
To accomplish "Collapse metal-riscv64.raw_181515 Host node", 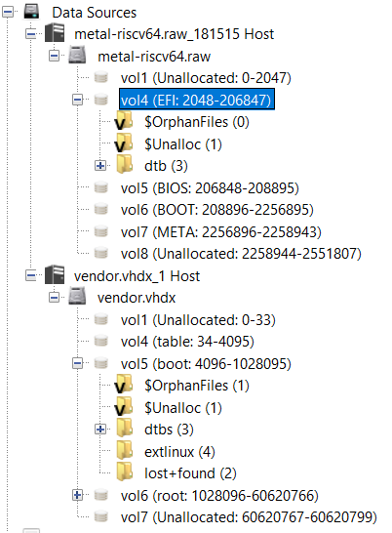I will [x=31, y=34].
